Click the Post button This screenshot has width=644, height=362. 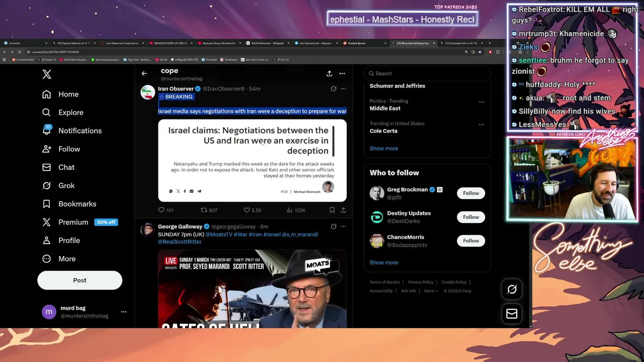79,281
